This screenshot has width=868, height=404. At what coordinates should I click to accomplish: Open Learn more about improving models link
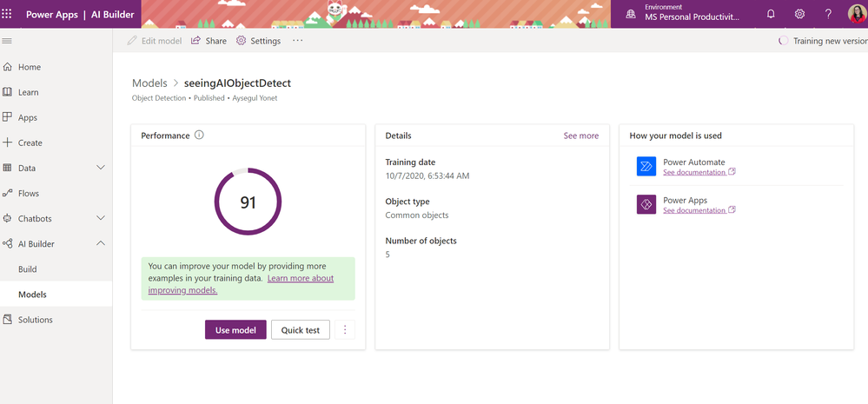[241, 284]
